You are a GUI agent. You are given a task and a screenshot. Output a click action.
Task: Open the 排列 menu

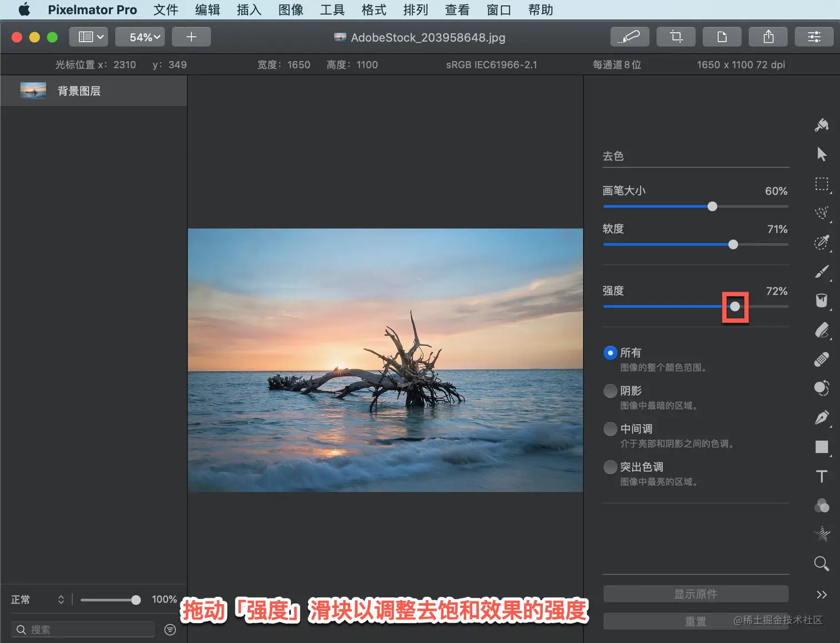click(x=416, y=9)
